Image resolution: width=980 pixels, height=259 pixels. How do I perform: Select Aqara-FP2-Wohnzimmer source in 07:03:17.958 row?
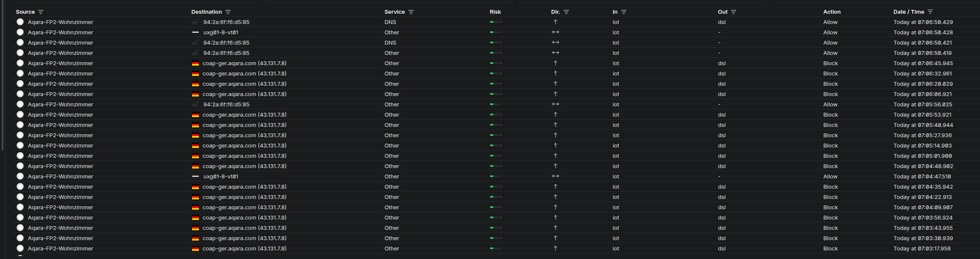point(60,249)
